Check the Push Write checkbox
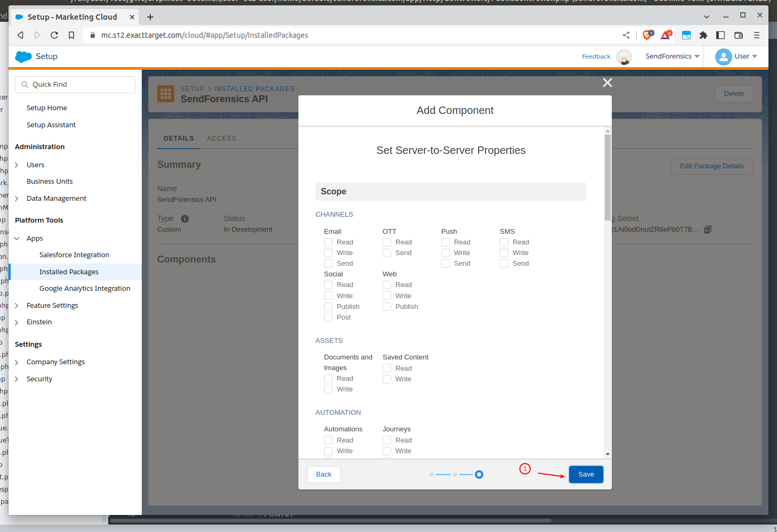This screenshot has width=777, height=532. pos(446,253)
